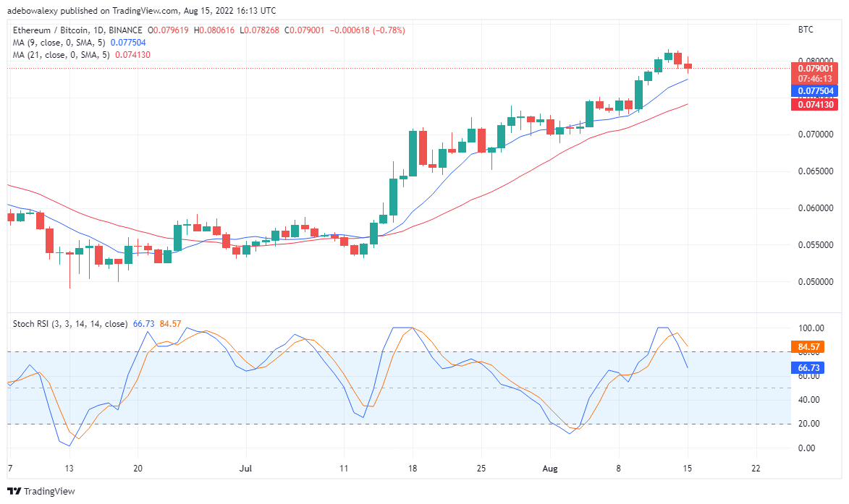Click the blue 66.73 Stoch RSI tag
The width and height of the screenshot is (849, 504).
tap(808, 368)
